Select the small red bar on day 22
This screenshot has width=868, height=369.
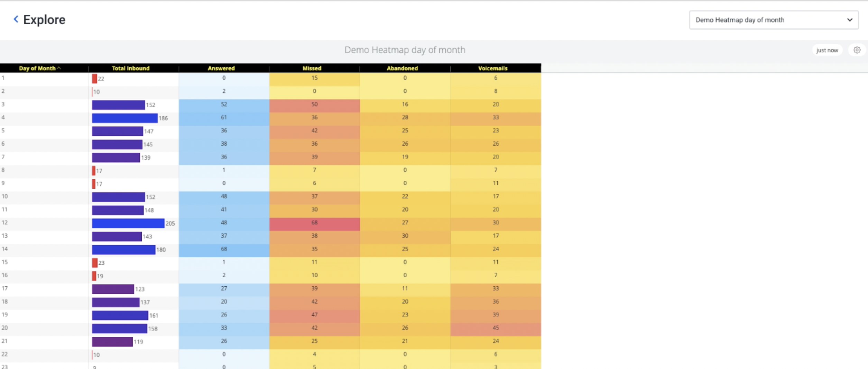(x=92, y=354)
